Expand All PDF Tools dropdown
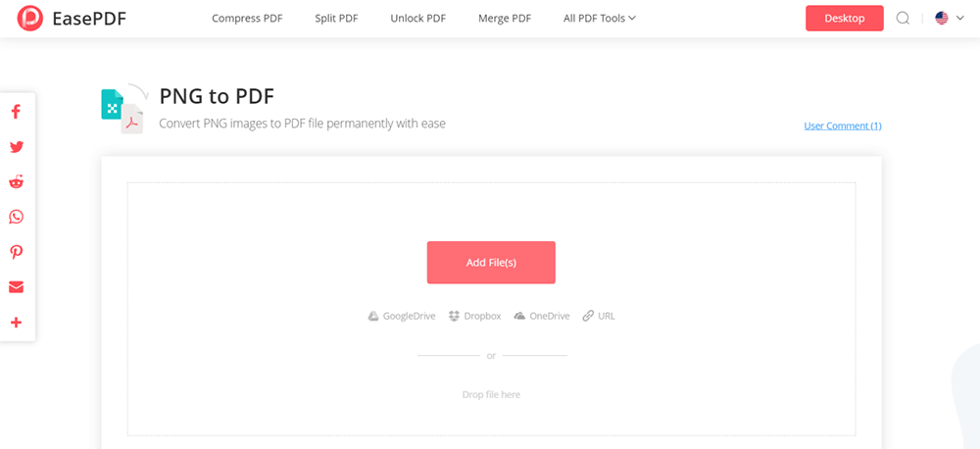Screen dimensions: 980x449 [600, 19]
